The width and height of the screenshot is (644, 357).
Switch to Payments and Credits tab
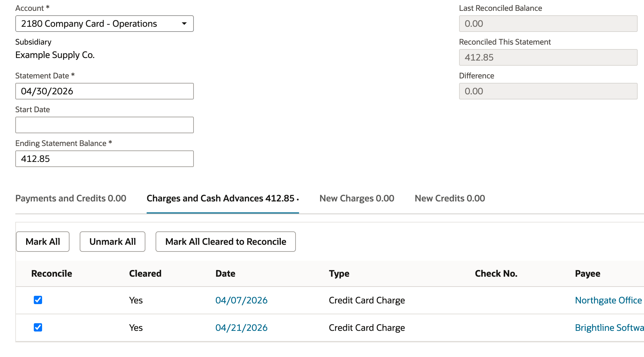[71, 198]
